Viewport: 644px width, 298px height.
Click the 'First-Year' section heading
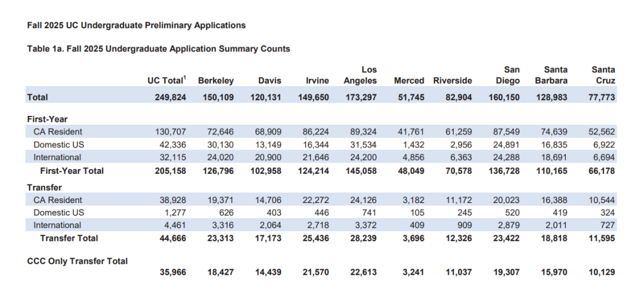click(47, 119)
